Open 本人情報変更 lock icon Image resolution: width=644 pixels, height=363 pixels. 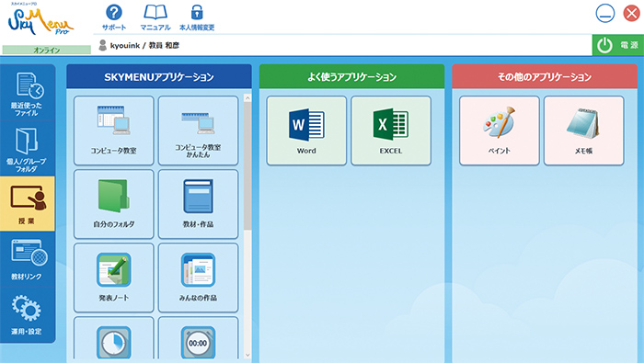[x=197, y=17]
